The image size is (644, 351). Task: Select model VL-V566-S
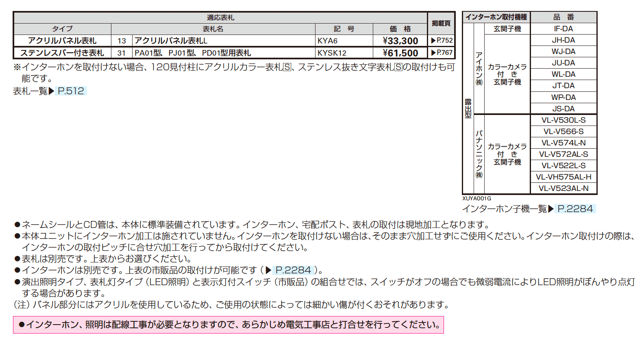[x=563, y=131]
